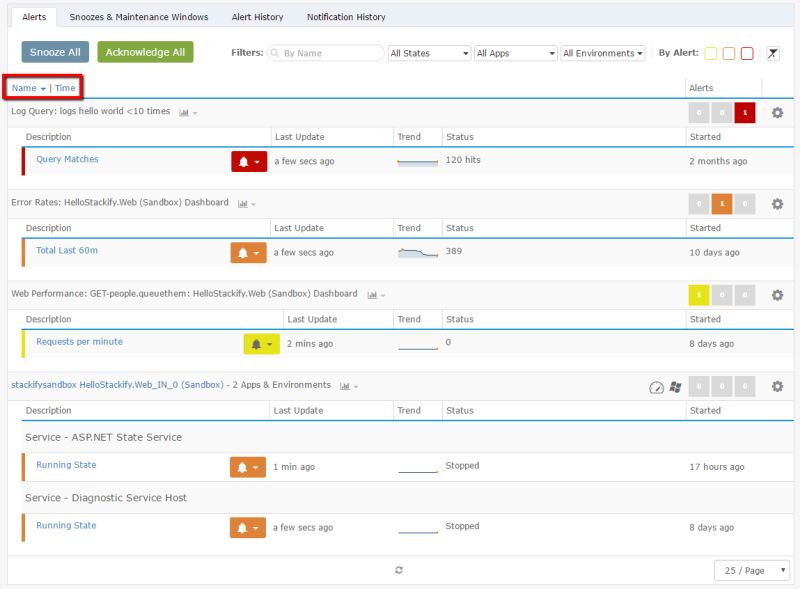Toggle the red alert filter box
Screen dimensions: 800x589
[x=747, y=53]
